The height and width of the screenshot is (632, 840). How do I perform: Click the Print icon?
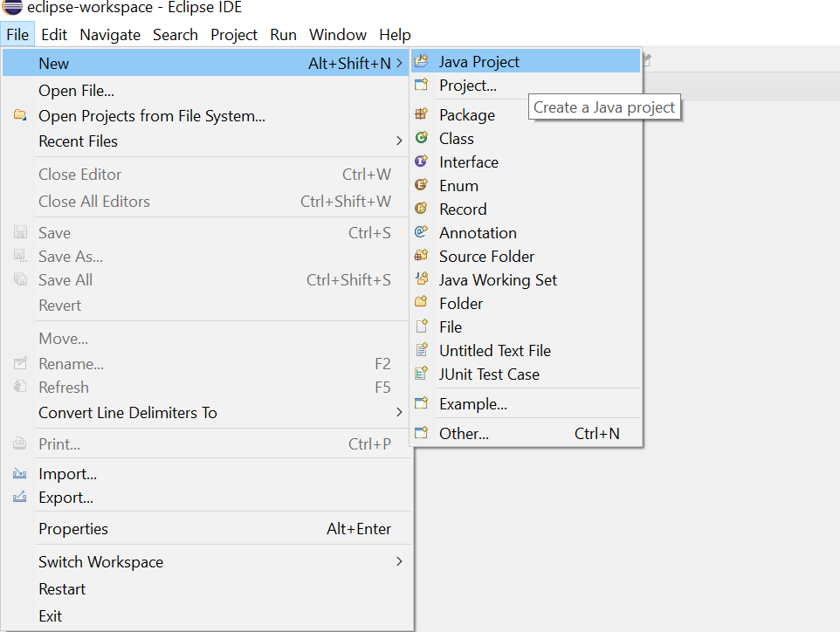pos(20,443)
